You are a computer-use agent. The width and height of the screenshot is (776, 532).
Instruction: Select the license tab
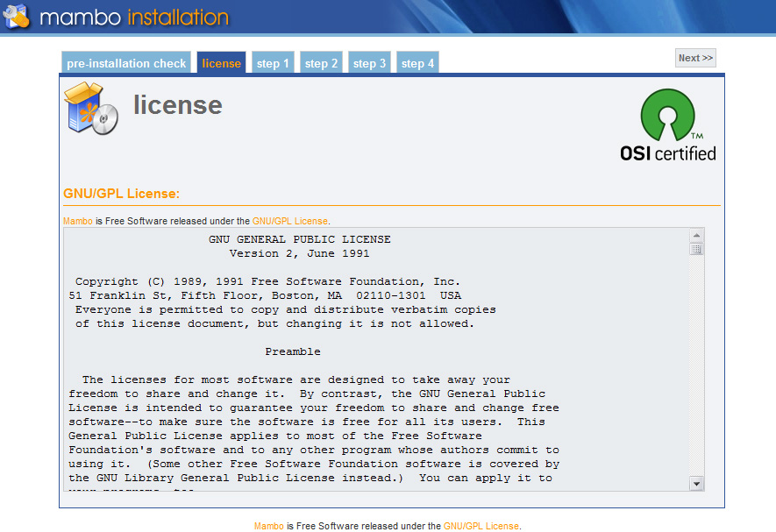pos(221,63)
